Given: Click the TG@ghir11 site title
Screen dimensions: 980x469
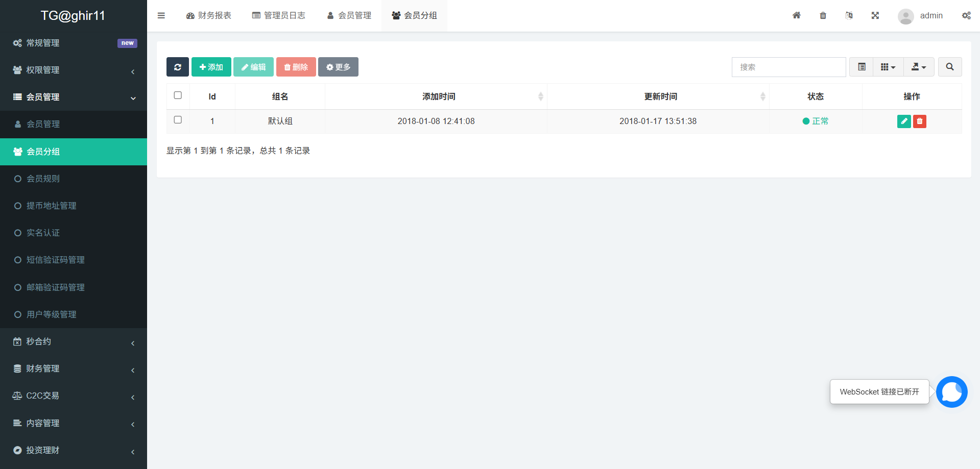Looking at the screenshot, I should [73, 16].
